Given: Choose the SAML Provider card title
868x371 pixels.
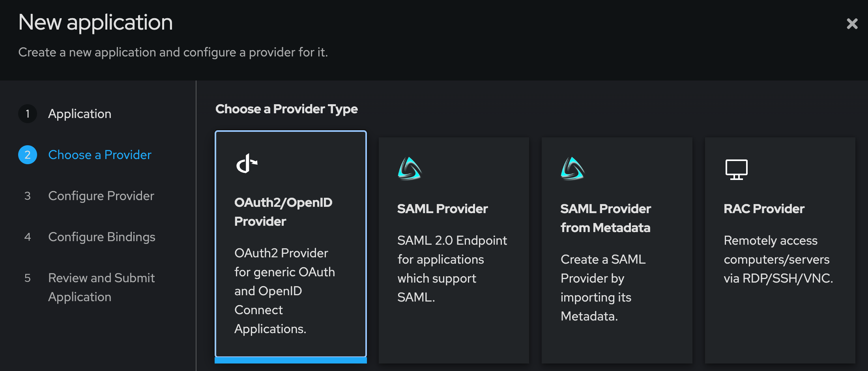Looking at the screenshot, I should [x=443, y=209].
